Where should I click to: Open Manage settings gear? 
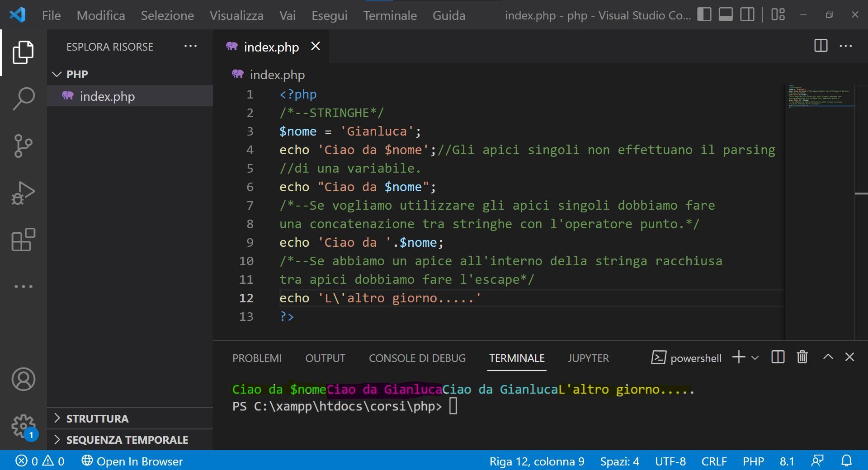[x=23, y=426]
